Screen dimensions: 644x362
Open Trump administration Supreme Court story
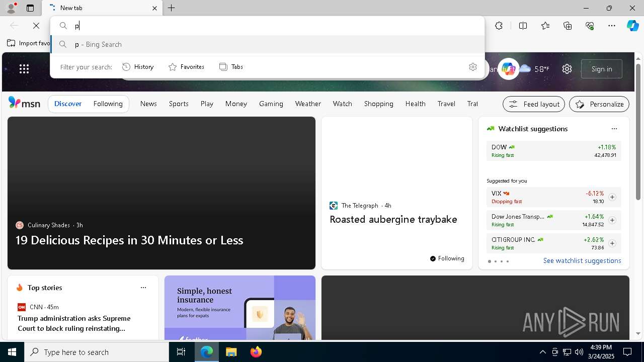pyautogui.click(x=74, y=323)
